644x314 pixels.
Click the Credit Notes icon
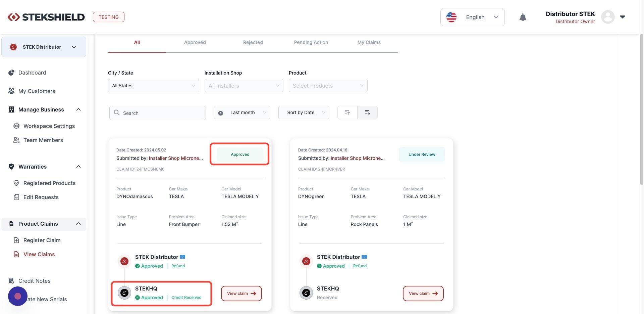tap(11, 281)
